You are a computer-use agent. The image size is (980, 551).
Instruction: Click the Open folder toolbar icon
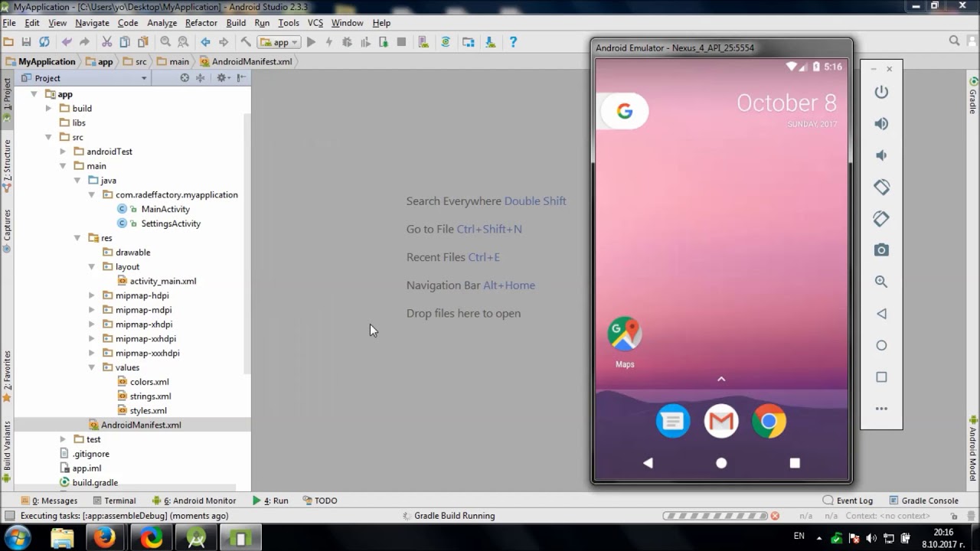[8, 42]
